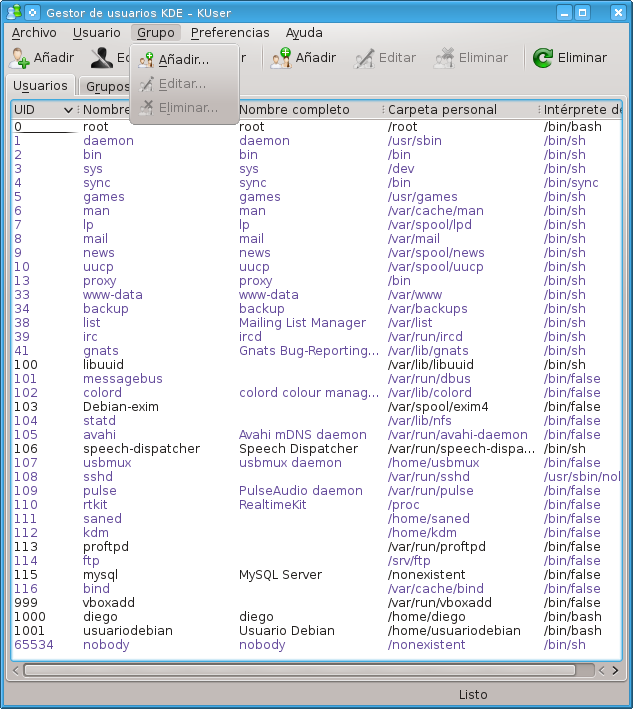Click the /var/spool/exim4 folder cell
Image resolution: width=633 pixels, height=709 pixels.
[x=438, y=407]
